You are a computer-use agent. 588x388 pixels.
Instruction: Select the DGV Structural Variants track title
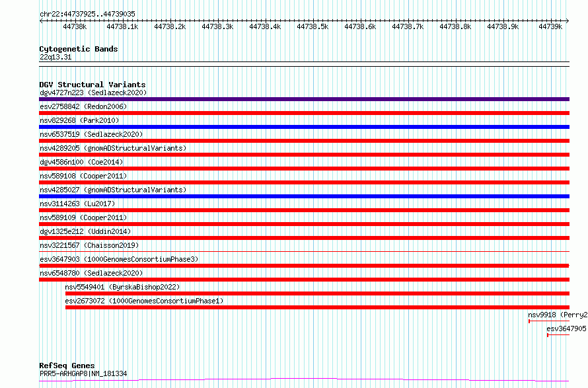92,85
